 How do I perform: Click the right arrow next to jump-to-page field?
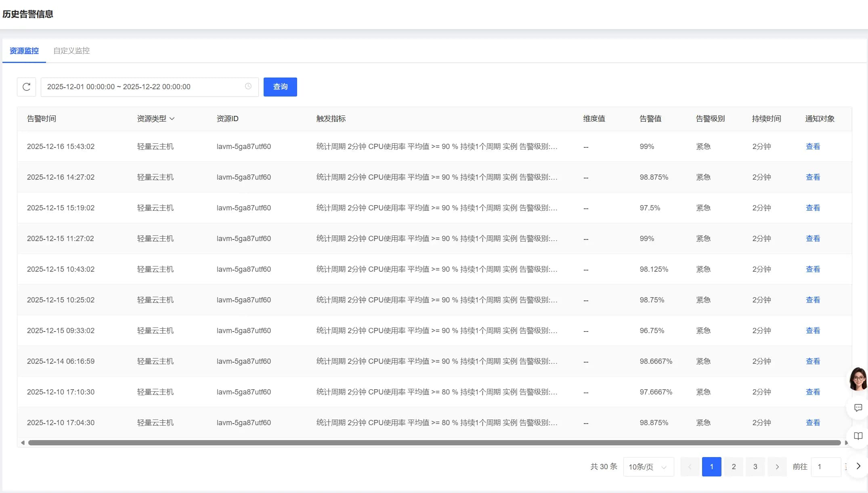(858, 466)
